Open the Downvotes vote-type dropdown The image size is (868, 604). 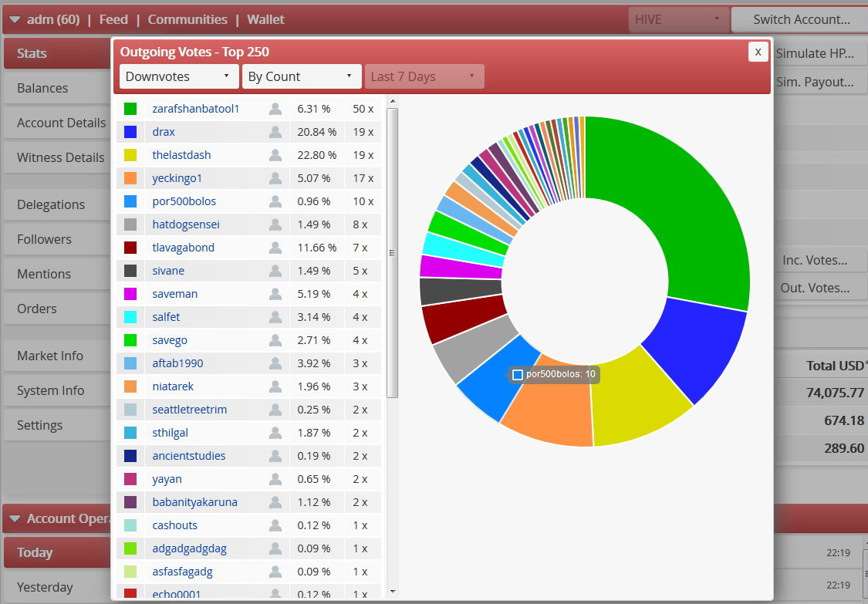pos(179,76)
